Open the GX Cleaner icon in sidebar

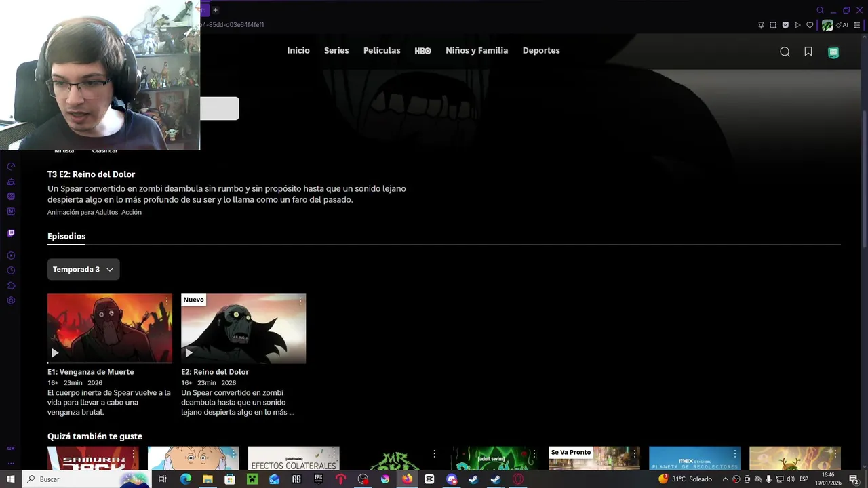[11, 182]
